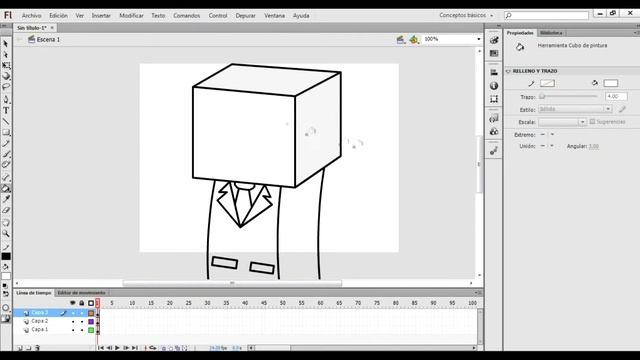The height and width of the screenshot is (360, 640).
Task: Collapse the RELLENO Y TRAZO section
Action: 508,71
